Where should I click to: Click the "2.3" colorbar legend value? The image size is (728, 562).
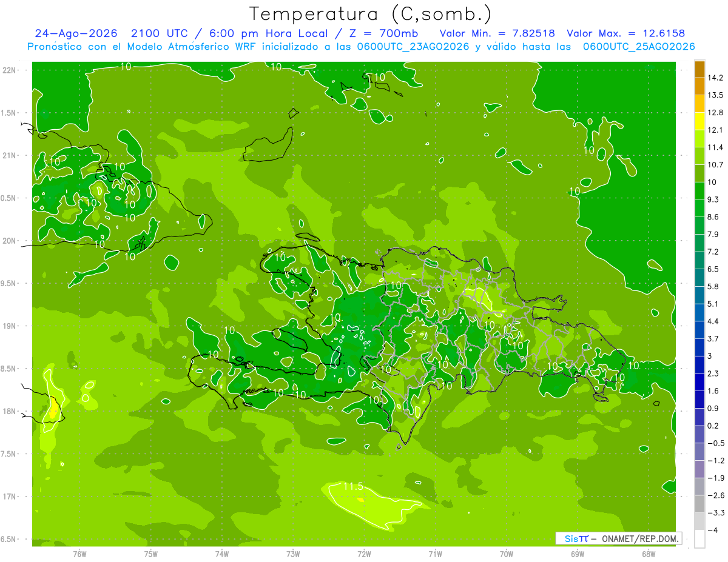713,373
